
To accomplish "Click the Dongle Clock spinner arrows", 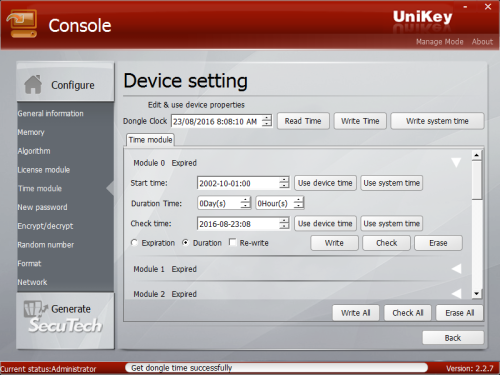I will [267, 121].
